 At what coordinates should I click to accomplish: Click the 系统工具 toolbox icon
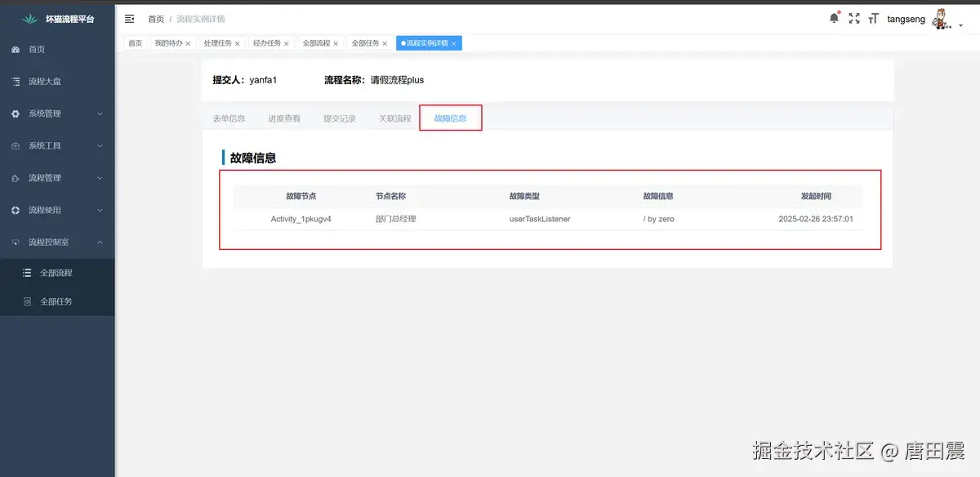pos(16,146)
